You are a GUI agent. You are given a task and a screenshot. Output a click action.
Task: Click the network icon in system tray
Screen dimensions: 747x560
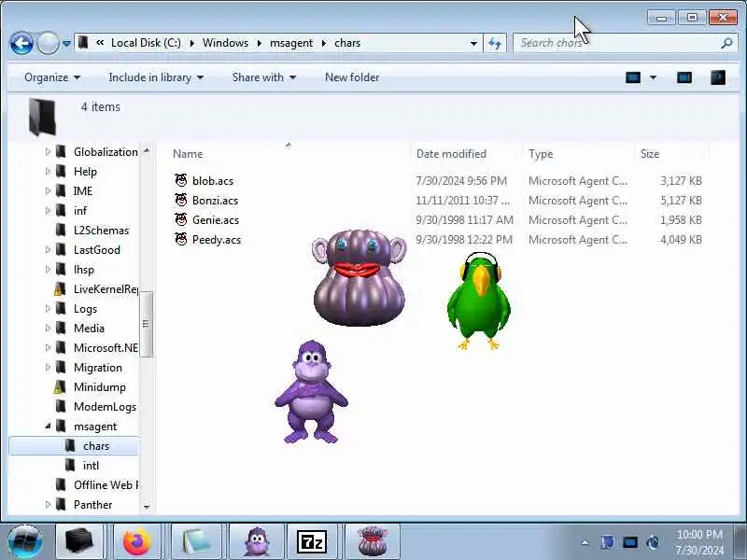pyautogui.click(x=629, y=542)
